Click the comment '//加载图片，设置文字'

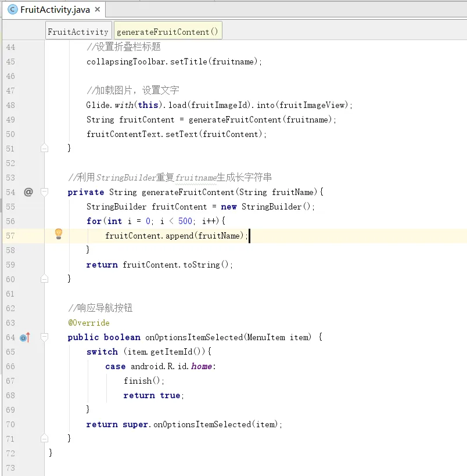pyautogui.click(x=133, y=90)
